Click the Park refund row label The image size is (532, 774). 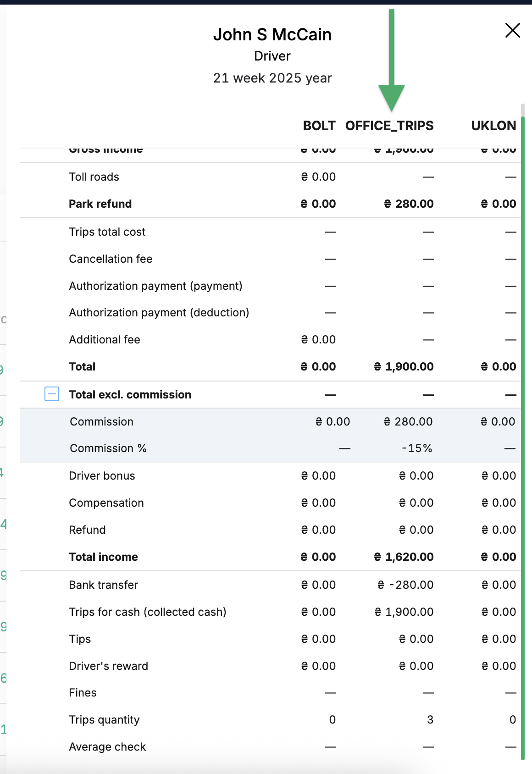100,204
